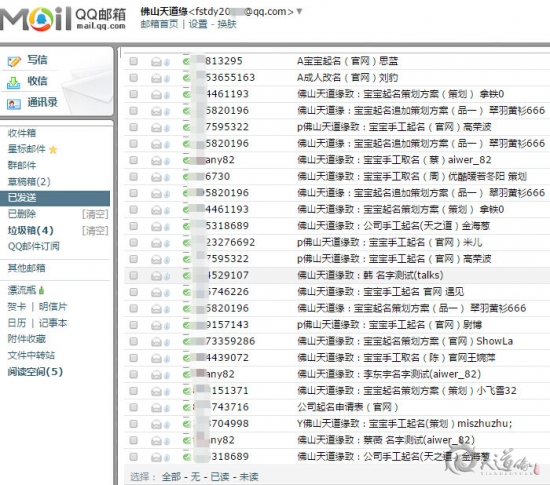Open 附件收藏 attachment favorites
This screenshot has width=550, height=485.
tap(27, 339)
